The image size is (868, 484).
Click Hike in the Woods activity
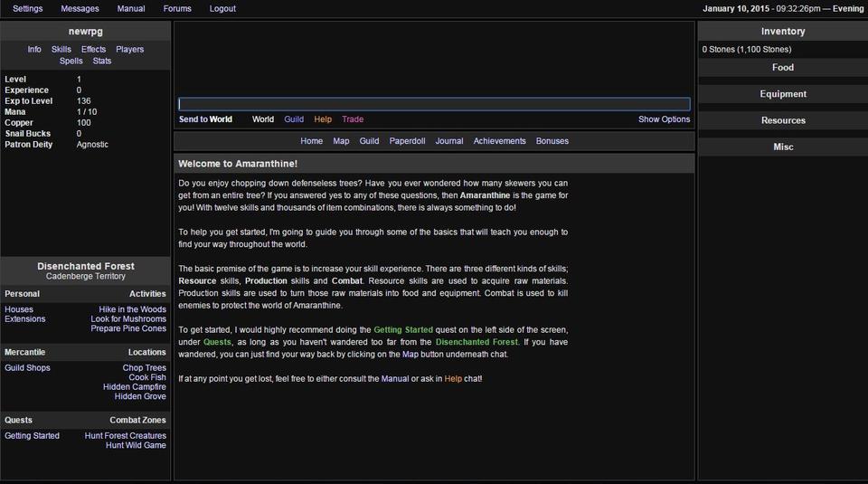(133, 309)
